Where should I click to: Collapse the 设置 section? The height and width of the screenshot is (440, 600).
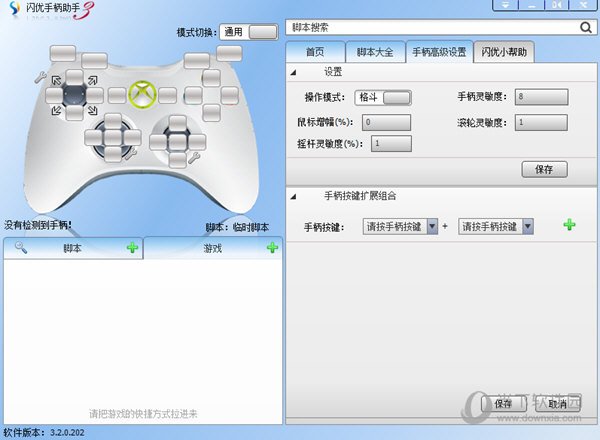tap(293, 72)
